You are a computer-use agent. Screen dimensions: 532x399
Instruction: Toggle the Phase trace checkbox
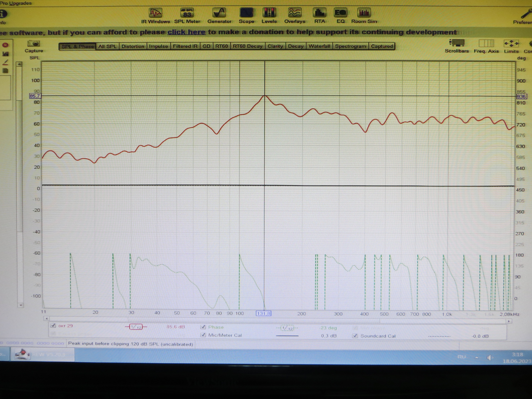tap(203, 327)
